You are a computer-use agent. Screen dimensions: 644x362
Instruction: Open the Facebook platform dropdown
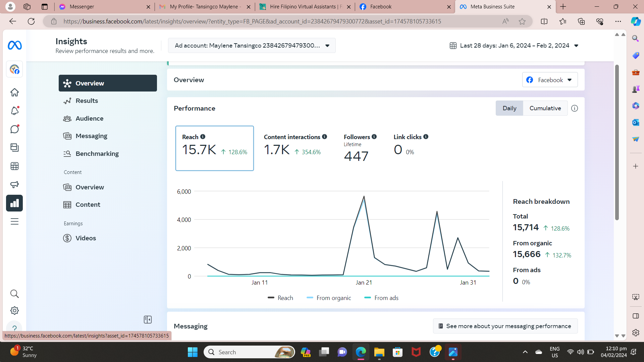pyautogui.click(x=550, y=80)
